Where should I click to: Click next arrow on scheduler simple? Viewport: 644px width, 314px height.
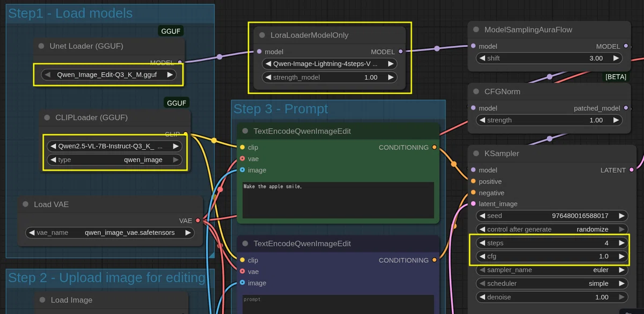click(x=621, y=283)
